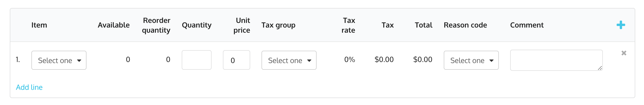The width and height of the screenshot is (644, 105).
Task: Remove line 1 with the x icon
Action: coord(624,53)
